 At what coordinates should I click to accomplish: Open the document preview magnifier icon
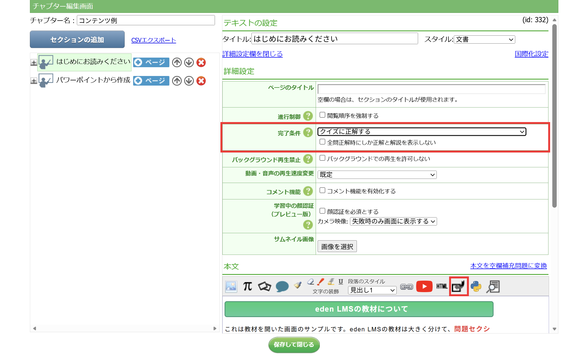pyautogui.click(x=493, y=287)
